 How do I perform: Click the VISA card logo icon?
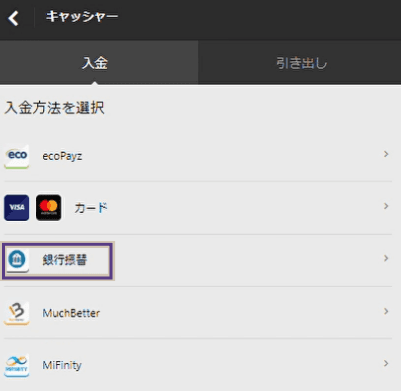tap(17, 208)
